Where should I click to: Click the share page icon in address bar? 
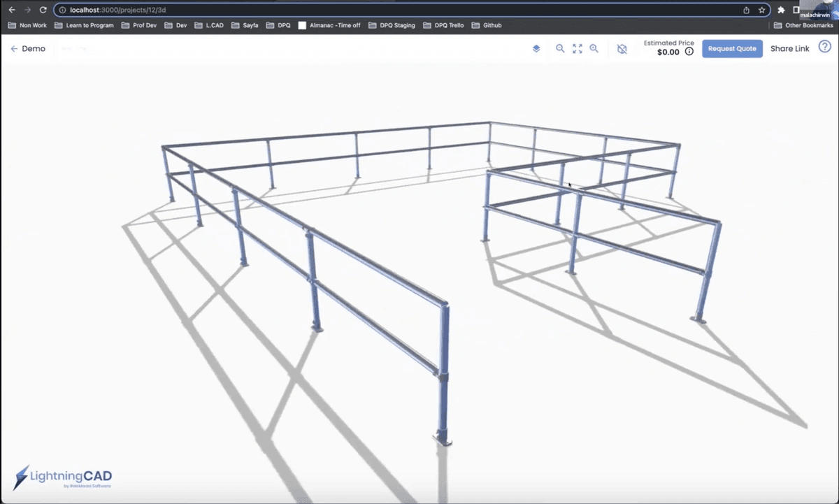[746, 10]
